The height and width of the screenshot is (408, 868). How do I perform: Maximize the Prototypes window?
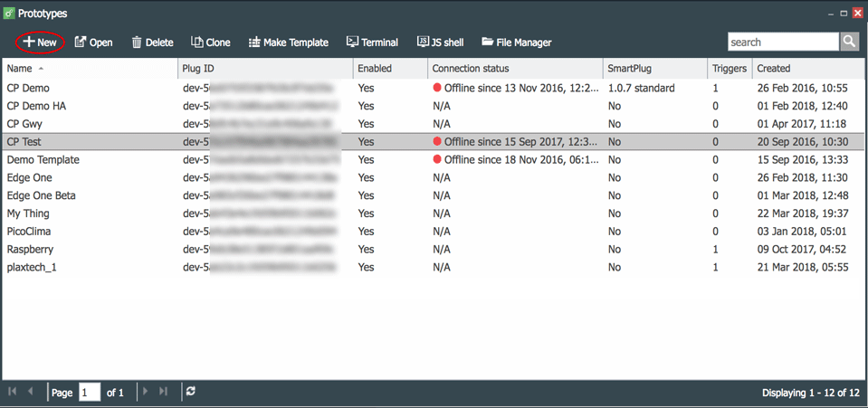pos(844,14)
